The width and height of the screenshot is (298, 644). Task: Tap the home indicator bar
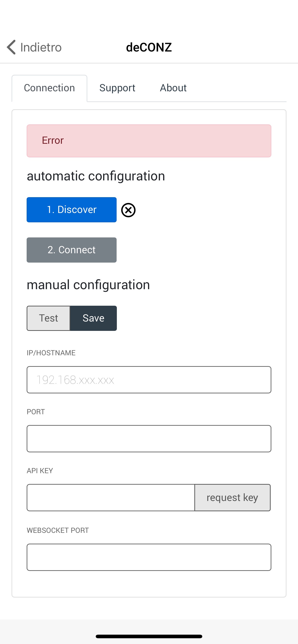[149, 636]
